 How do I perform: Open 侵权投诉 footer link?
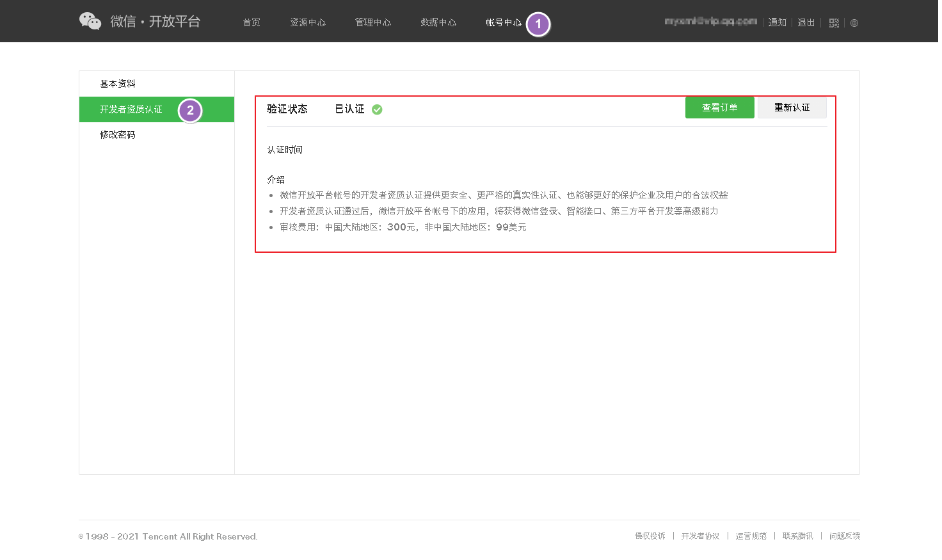[x=650, y=536]
